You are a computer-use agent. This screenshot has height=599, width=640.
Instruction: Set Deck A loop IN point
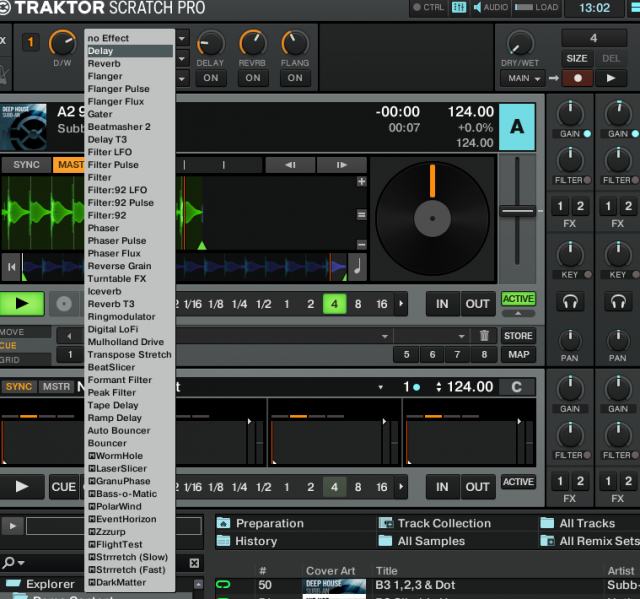pos(442,304)
